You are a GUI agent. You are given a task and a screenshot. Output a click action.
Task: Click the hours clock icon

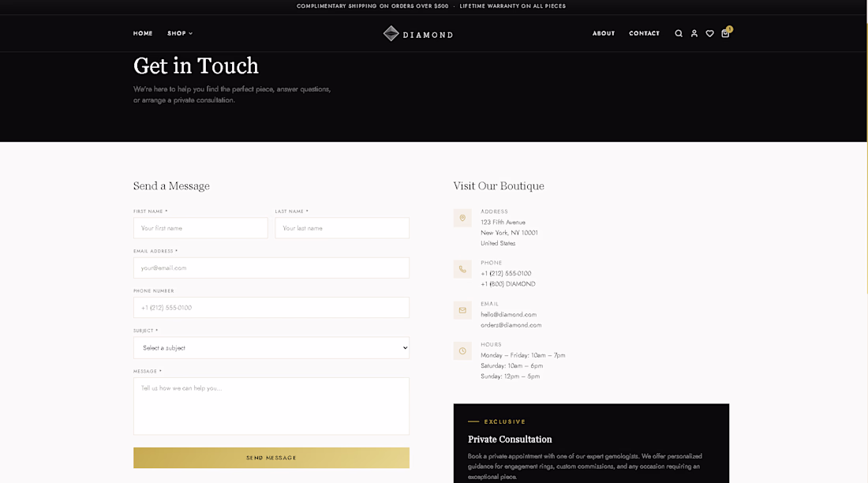[462, 350]
